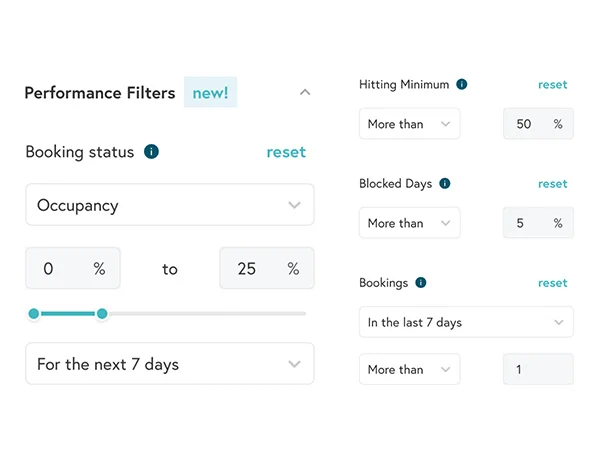Click the Hitting Minimum percent field showing 50
Screen dimensions: 600x461
click(525, 124)
